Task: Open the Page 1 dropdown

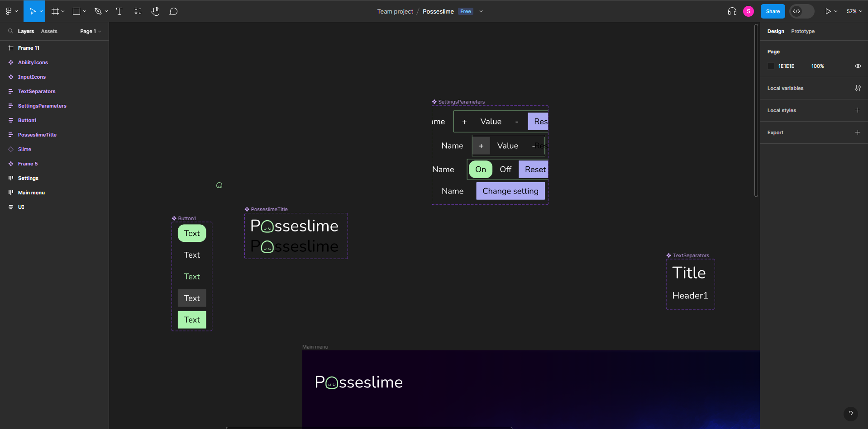Action: pos(91,31)
